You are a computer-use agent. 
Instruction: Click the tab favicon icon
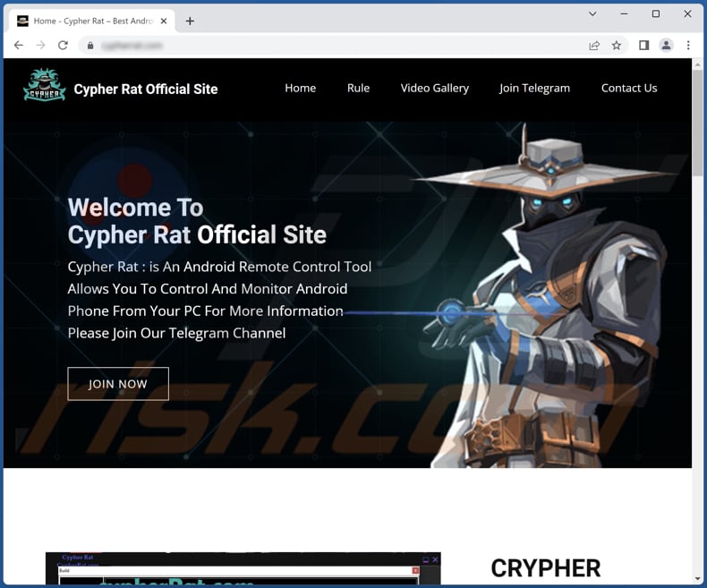click(x=22, y=21)
